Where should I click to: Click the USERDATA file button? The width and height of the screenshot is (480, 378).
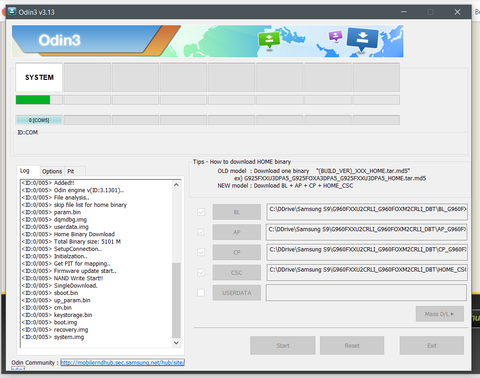tap(237, 293)
